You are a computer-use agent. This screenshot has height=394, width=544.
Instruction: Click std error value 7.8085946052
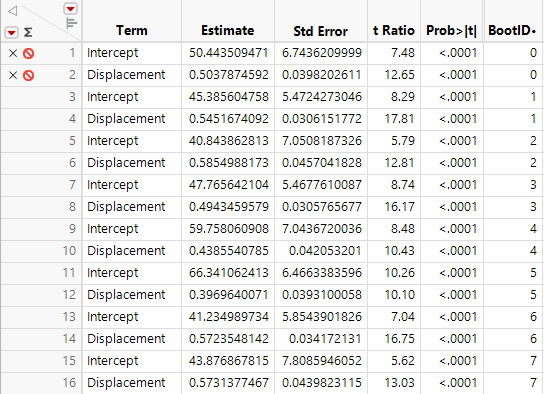[x=322, y=361]
